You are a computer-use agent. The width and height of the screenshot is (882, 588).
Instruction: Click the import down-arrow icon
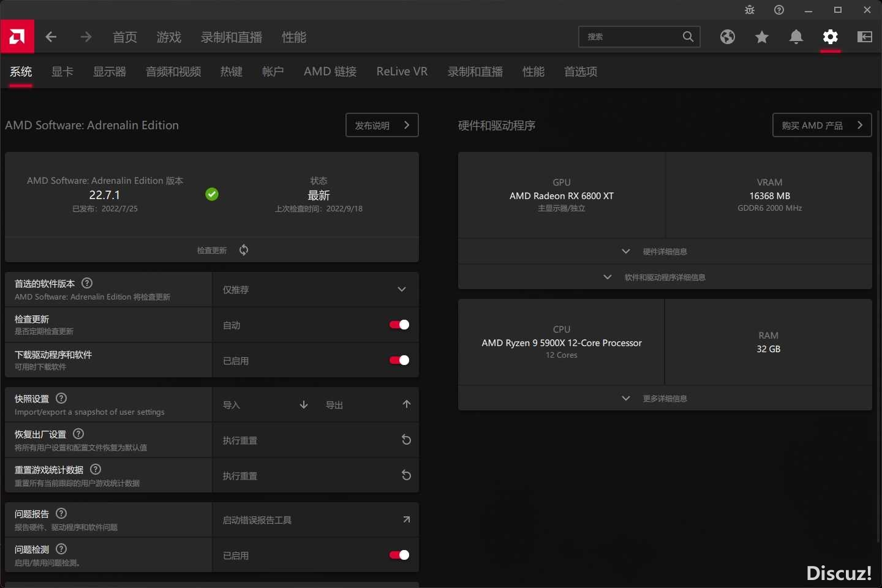coord(304,404)
